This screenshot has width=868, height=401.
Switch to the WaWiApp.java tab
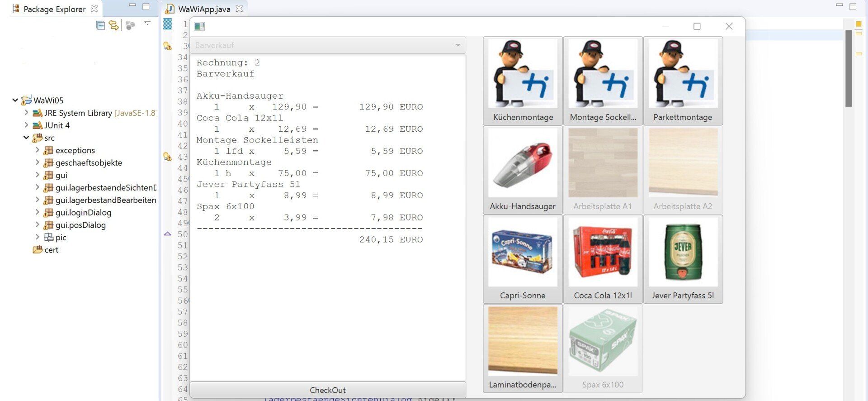point(204,9)
